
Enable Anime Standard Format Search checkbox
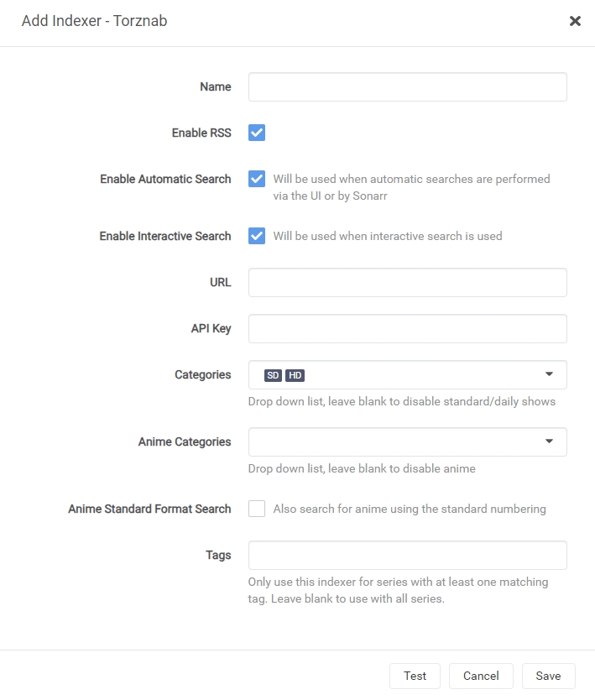257,509
